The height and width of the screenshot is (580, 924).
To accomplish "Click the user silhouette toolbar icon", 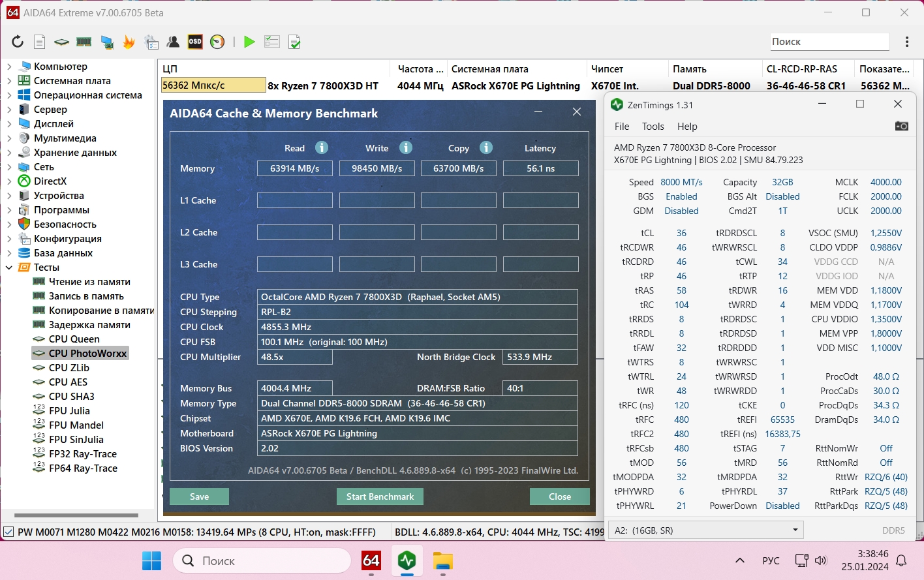I will point(173,42).
